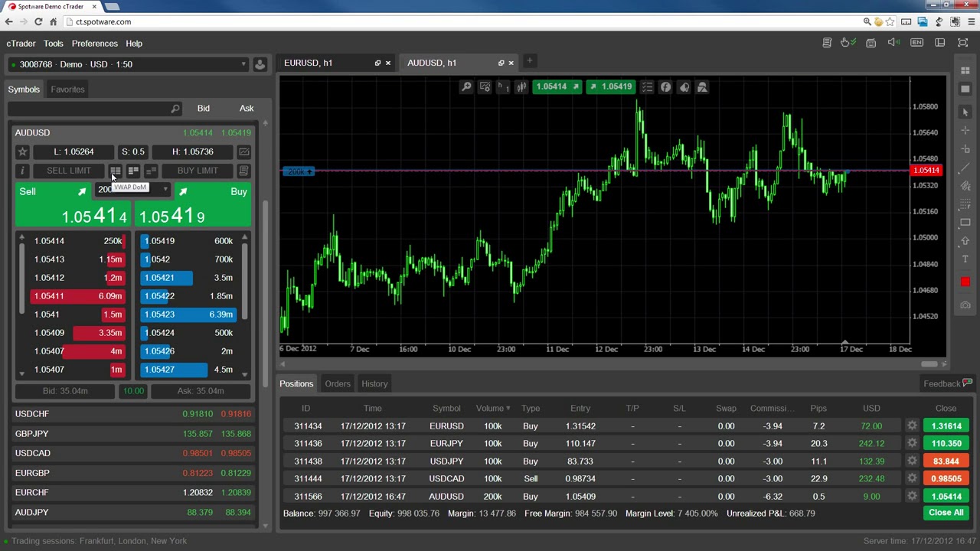Toggle sound speaker icon in top bar

pos(893,43)
